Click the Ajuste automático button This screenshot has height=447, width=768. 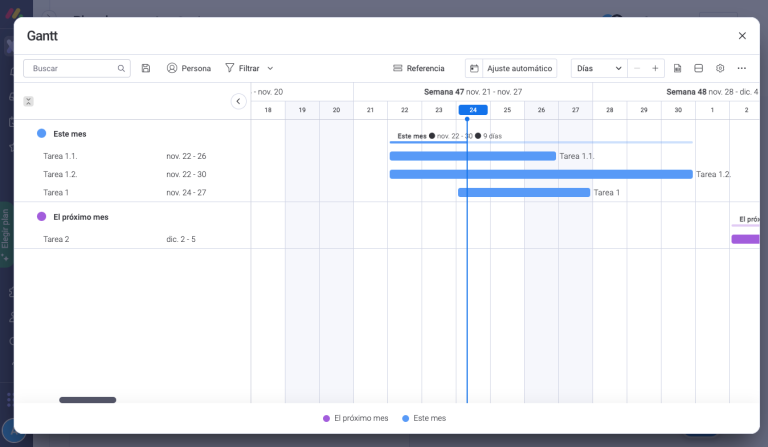click(x=511, y=68)
